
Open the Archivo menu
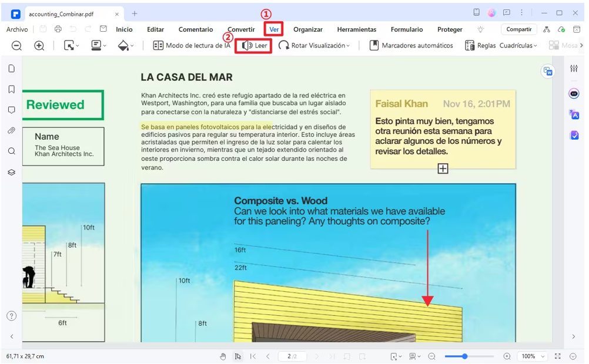click(17, 29)
